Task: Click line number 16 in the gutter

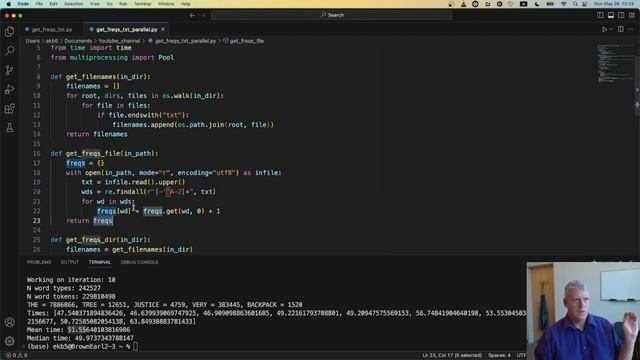Action: tap(36, 153)
